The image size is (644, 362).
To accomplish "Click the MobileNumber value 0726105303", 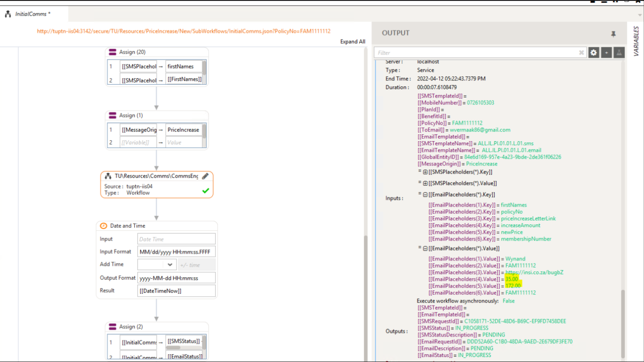I will tap(480, 103).
